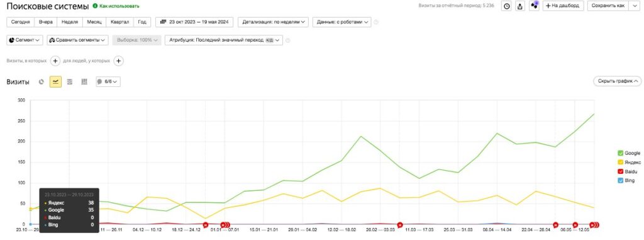Open the Сегмент dropdown
This screenshot has height=240, width=644.
[25, 40]
